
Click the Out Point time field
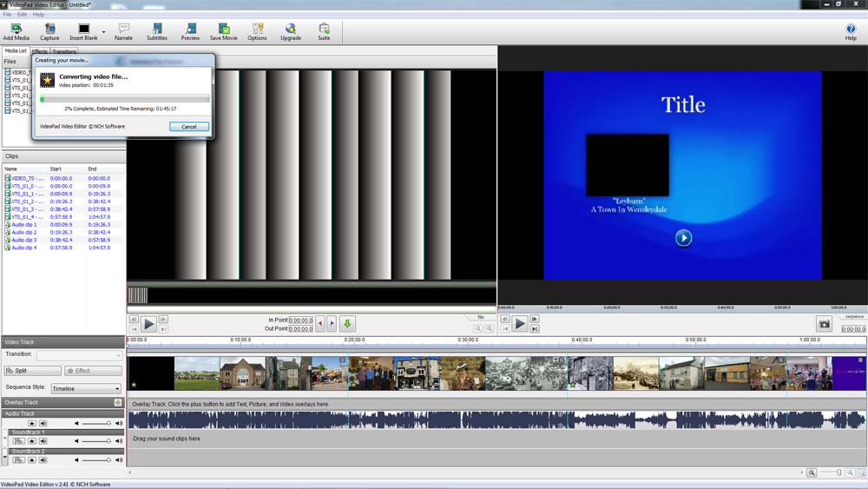tap(300, 328)
